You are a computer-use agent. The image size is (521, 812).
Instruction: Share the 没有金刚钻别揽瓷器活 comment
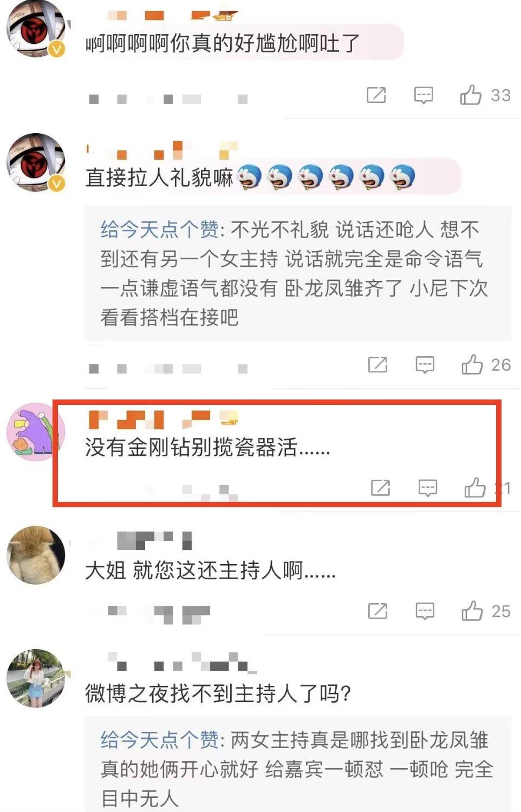point(380,488)
